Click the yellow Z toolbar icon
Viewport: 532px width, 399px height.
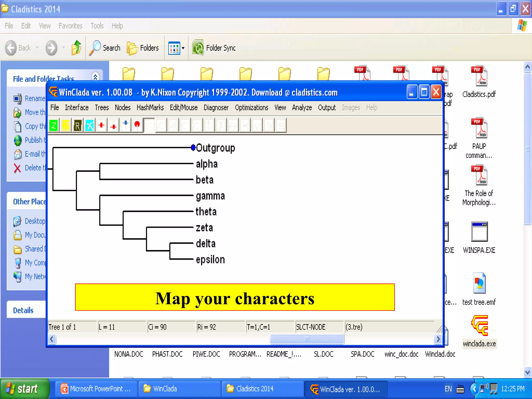(65, 126)
